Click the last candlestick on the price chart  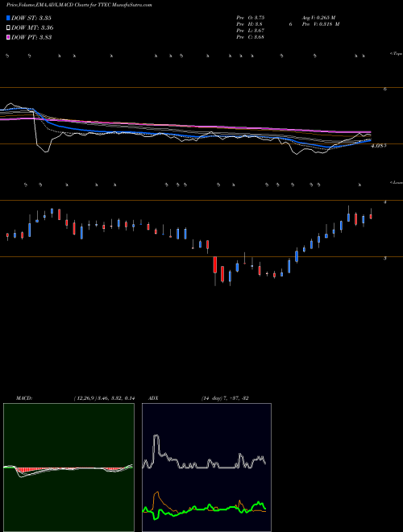(371, 215)
